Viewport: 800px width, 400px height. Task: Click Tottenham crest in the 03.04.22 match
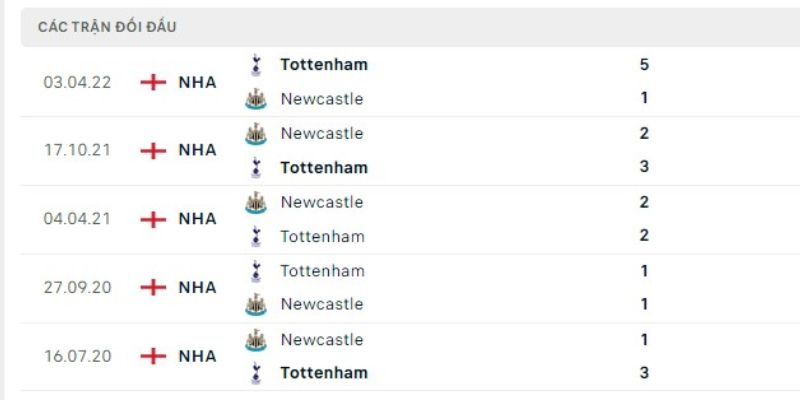[256, 65]
